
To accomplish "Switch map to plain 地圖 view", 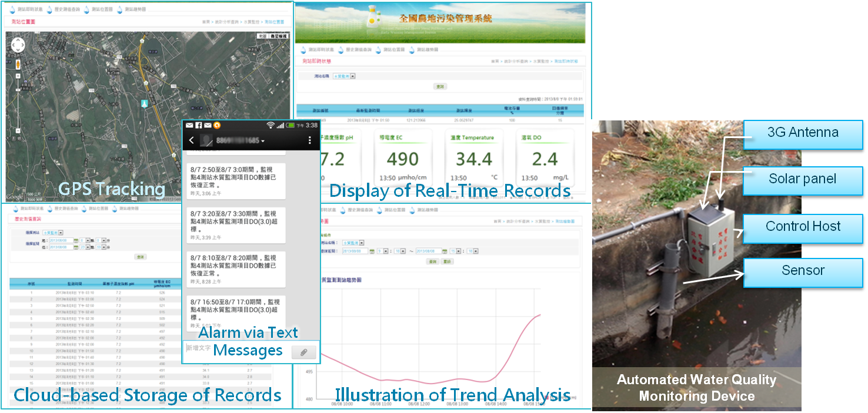I will tap(263, 36).
